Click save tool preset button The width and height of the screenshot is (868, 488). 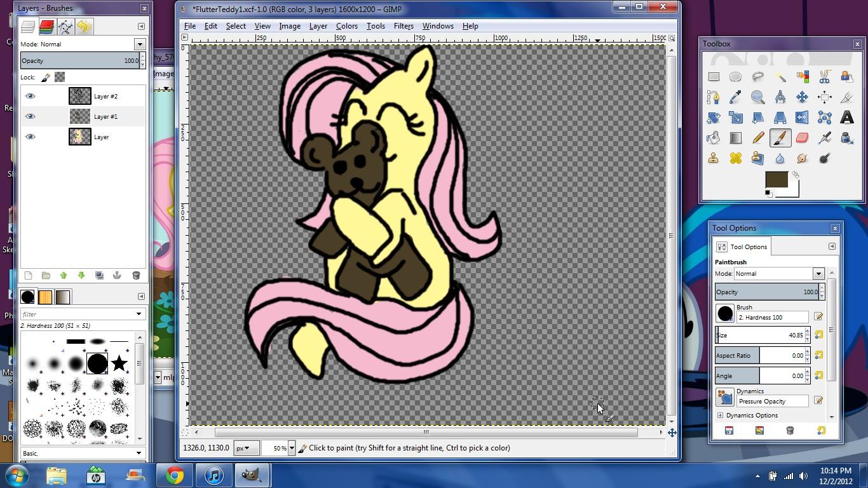[x=729, y=430]
